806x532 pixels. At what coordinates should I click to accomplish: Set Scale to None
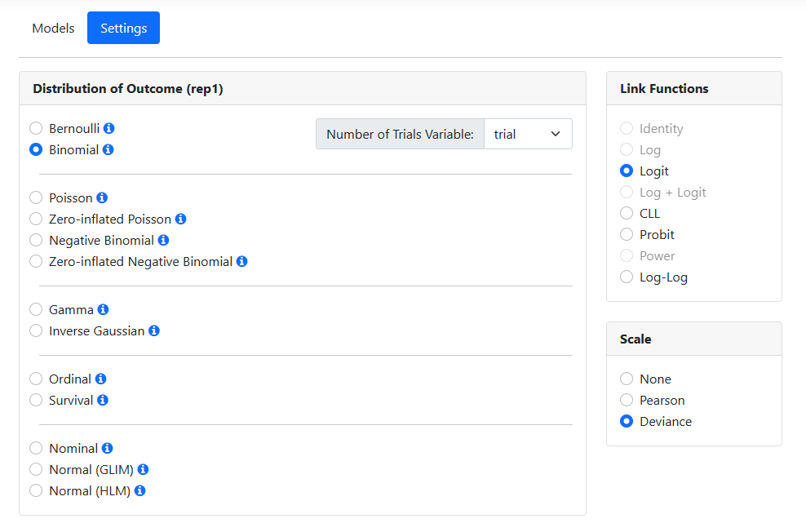[627, 379]
